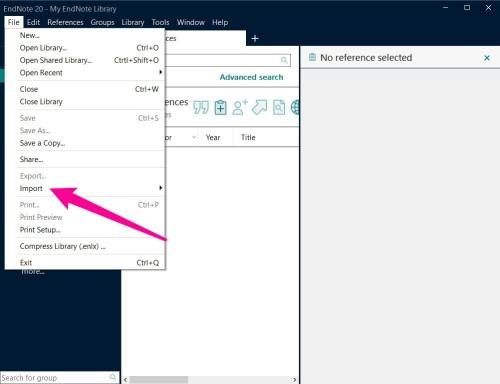Minimize the EndNote 20 window
Screen dimensions: 500x384
coord(446,8)
